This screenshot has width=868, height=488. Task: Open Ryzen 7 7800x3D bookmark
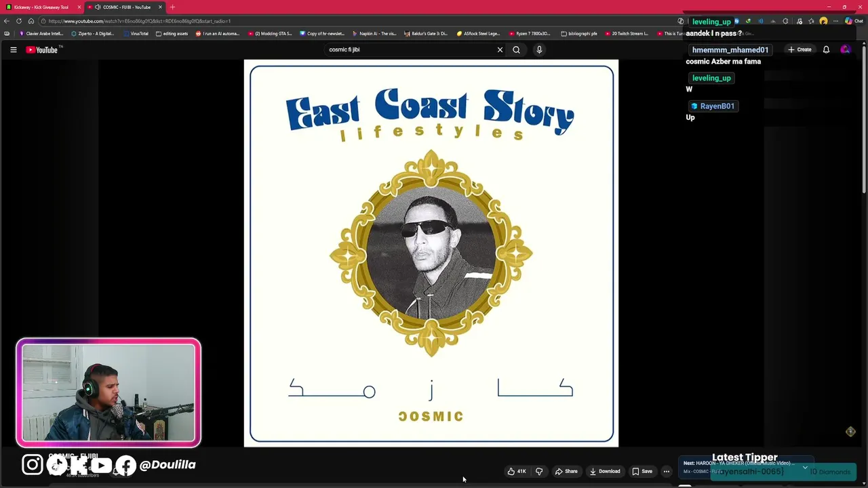[x=530, y=33]
